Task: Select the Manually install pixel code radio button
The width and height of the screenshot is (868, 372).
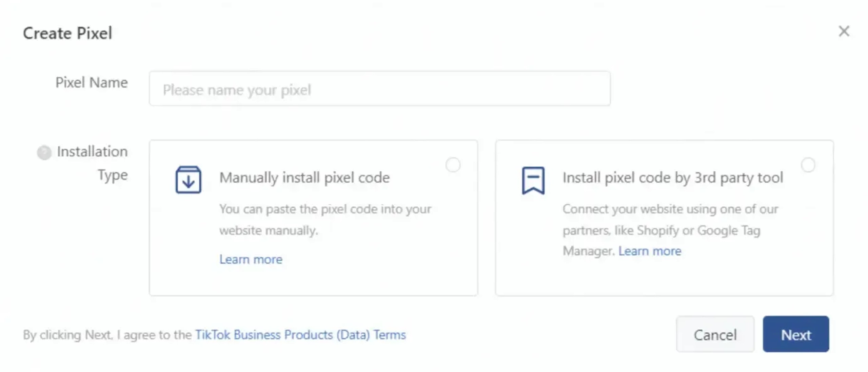Action: 453,165
